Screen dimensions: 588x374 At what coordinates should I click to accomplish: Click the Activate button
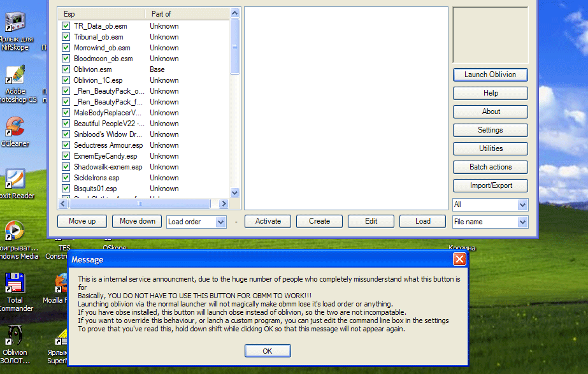268,221
